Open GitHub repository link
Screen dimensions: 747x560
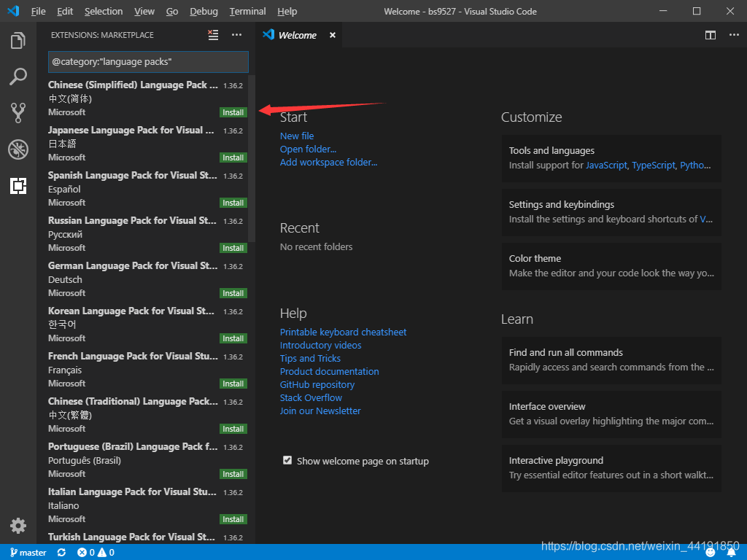click(x=317, y=385)
